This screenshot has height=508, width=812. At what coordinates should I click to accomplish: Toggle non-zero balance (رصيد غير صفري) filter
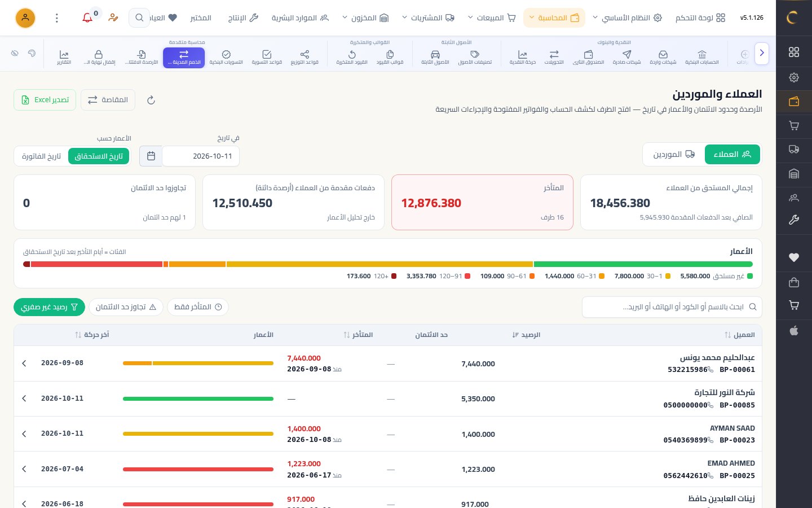[x=50, y=307]
